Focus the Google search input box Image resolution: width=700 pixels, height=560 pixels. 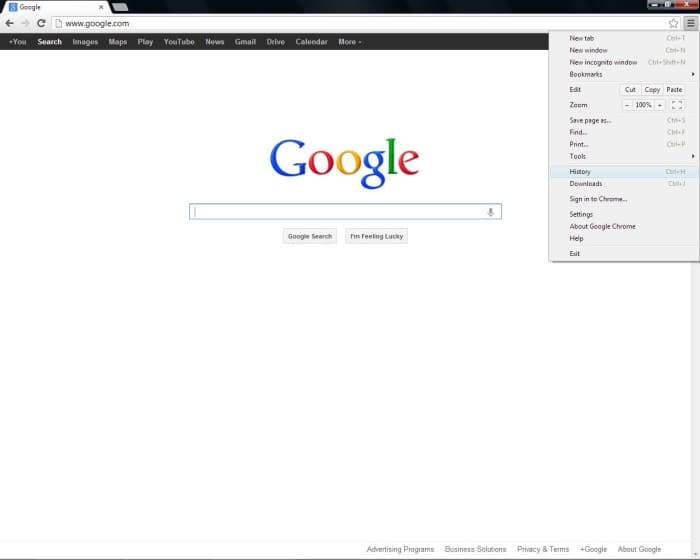345,212
